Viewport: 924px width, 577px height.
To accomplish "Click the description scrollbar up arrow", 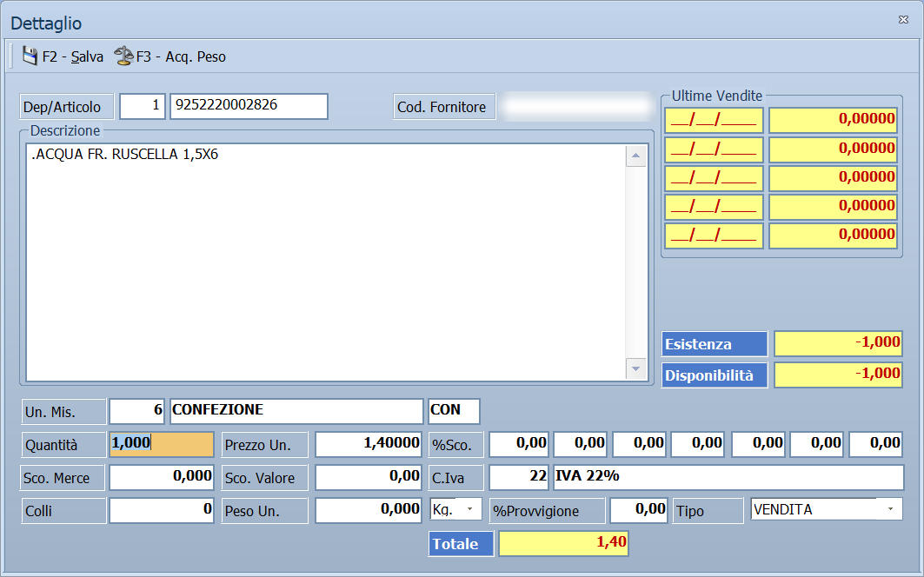I will (x=635, y=156).
